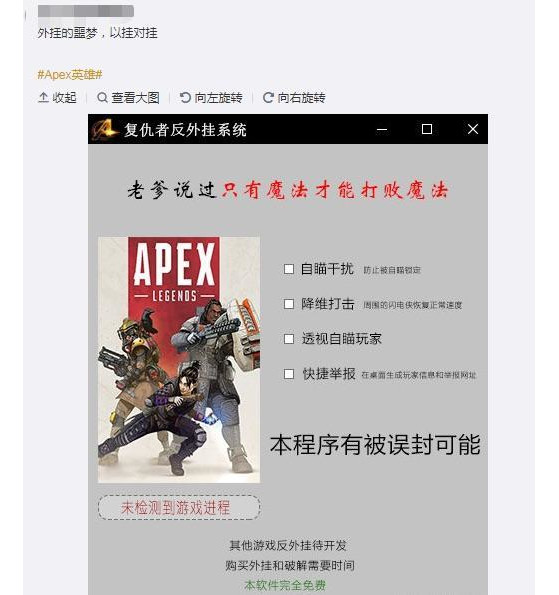Click the rotate-left arrow icon
559x595 pixels.
[x=185, y=98]
